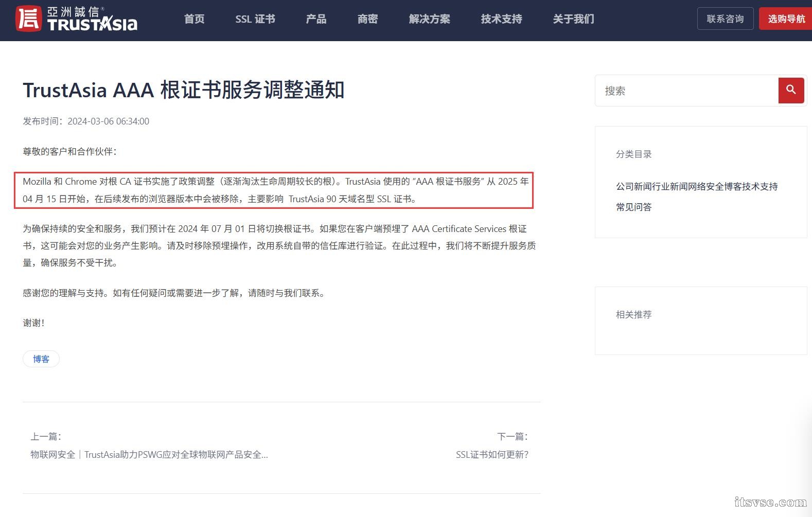Screen dimensions: 812x517
Task: Open the 网络安全 category link
Action: tap(706, 186)
